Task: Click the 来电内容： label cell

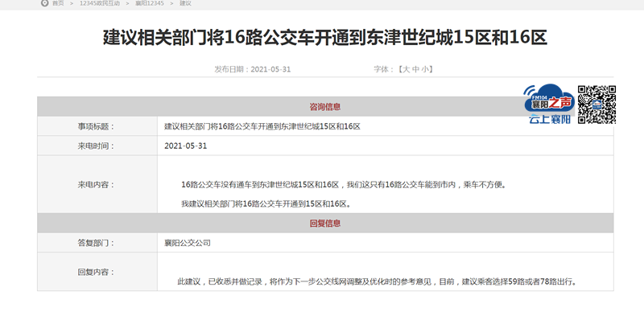Action: (97, 184)
